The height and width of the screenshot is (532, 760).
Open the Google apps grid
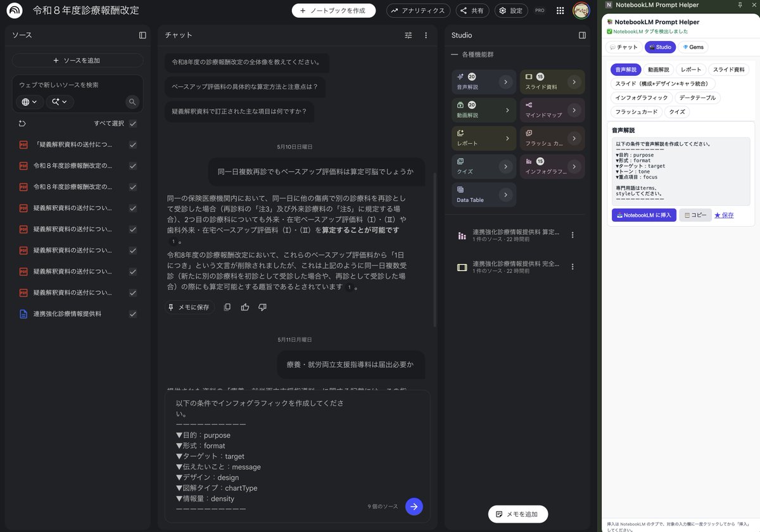click(560, 11)
